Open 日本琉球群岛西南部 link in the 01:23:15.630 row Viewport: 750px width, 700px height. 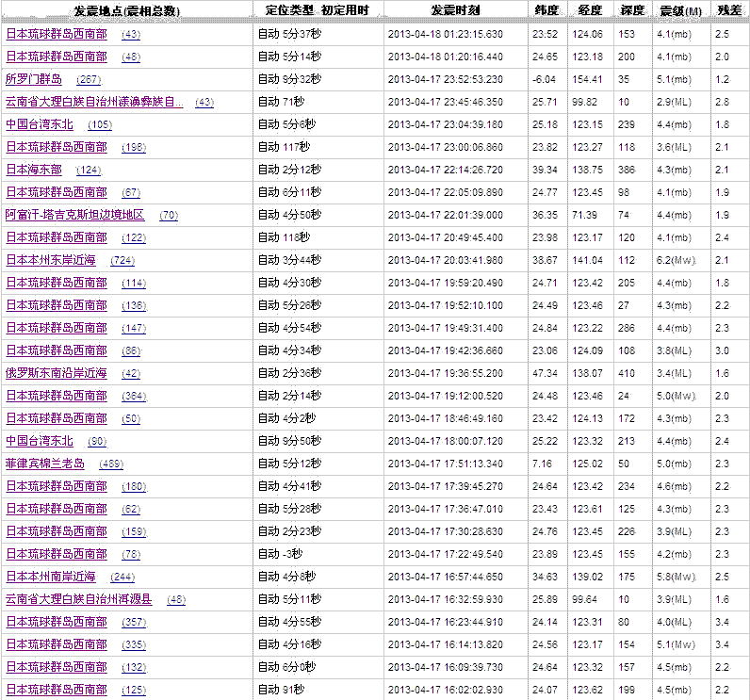[x=57, y=34]
